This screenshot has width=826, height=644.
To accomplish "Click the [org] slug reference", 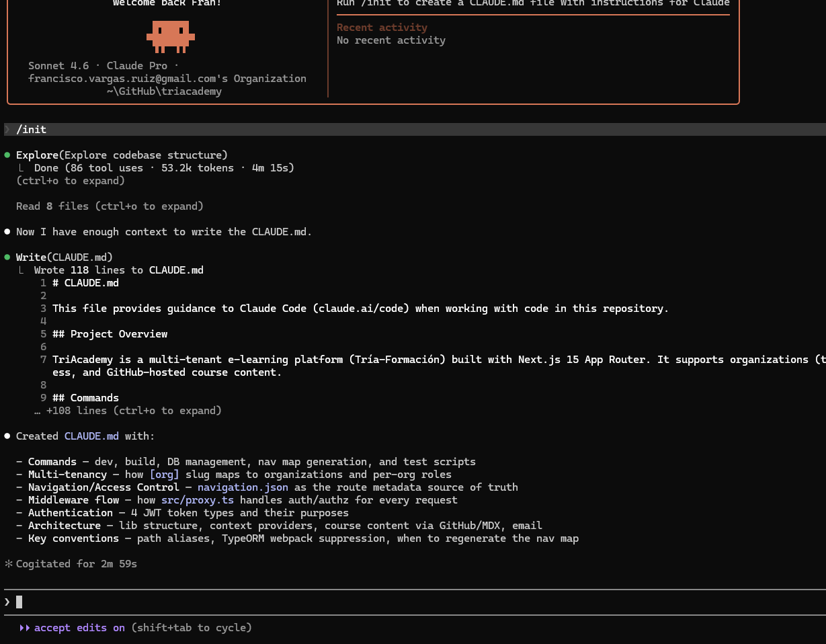I will coord(164,475).
